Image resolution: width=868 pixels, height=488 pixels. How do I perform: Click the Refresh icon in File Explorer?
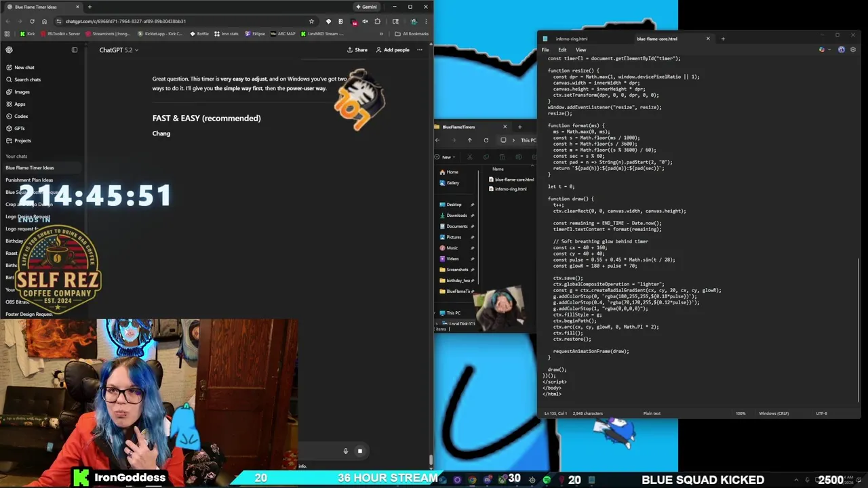486,140
